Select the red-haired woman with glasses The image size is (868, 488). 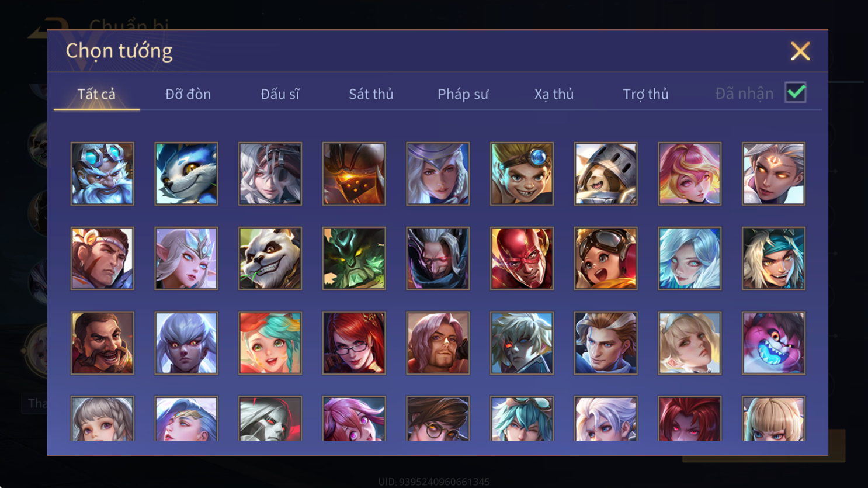354,343
